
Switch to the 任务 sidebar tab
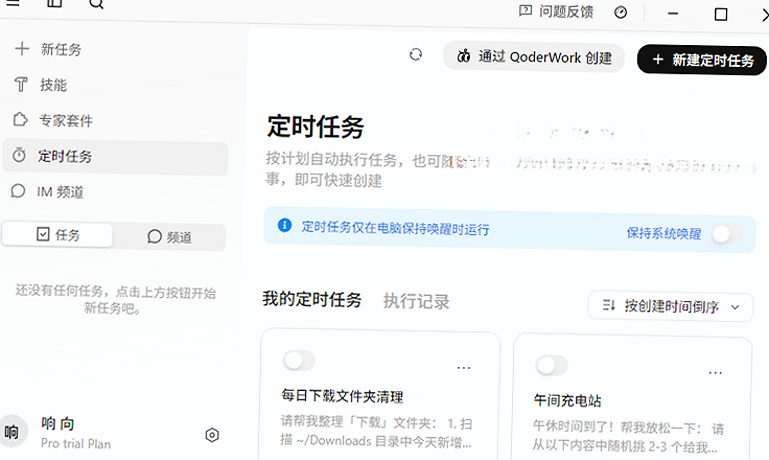click(58, 235)
